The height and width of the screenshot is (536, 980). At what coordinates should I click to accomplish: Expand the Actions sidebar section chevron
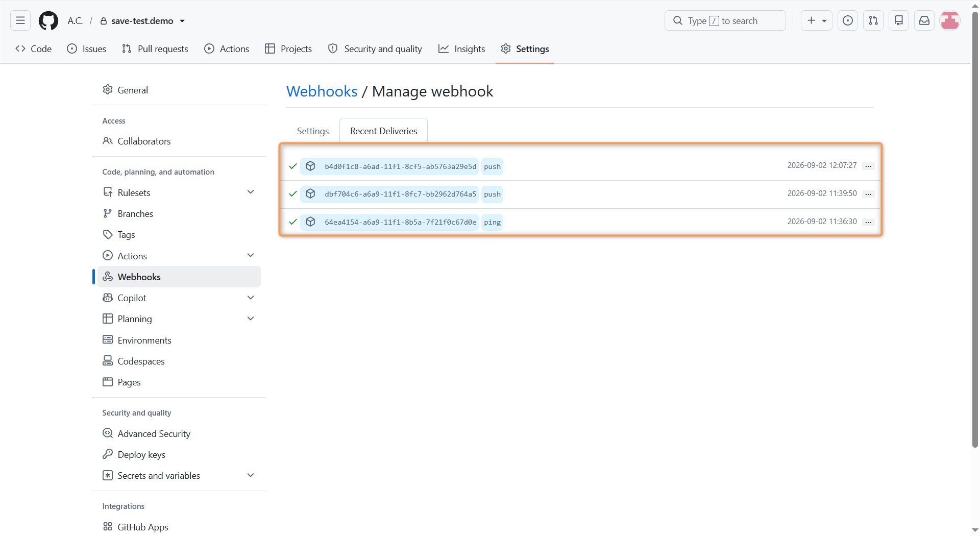tap(251, 256)
